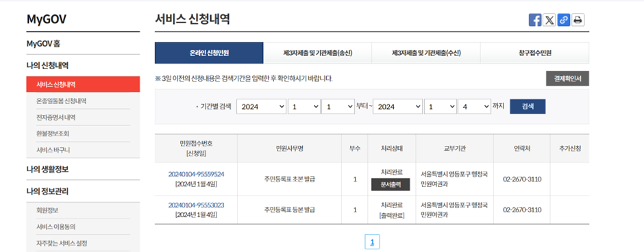Switch to 제3자제출 및 기관제출(수신) tab
Image resolution: width=644 pixels, height=252 pixels.
click(x=426, y=53)
